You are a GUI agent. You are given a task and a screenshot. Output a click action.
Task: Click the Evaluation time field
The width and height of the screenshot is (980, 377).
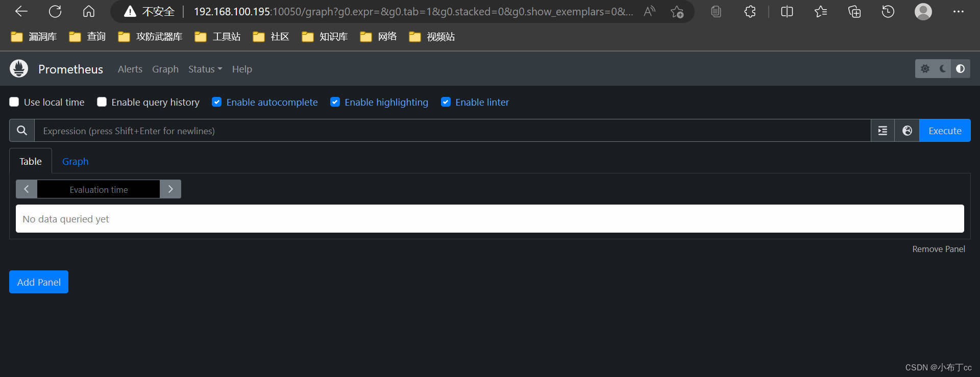[99, 189]
